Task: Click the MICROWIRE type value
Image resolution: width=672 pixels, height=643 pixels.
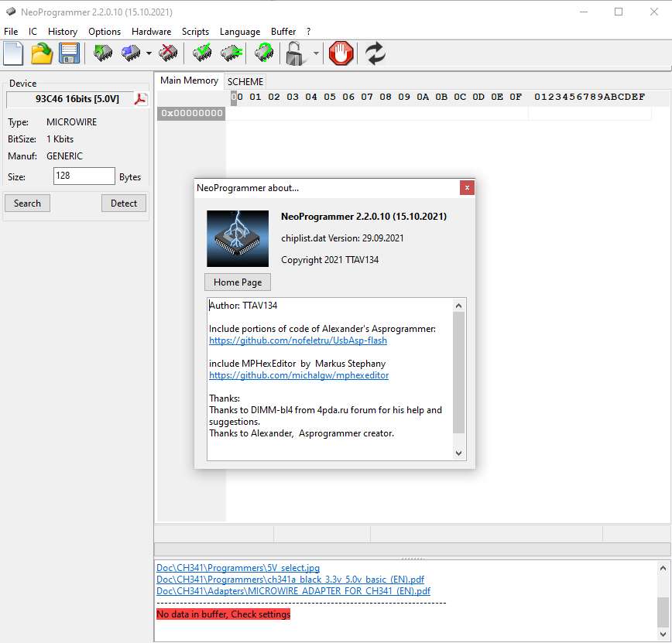Action: point(71,122)
